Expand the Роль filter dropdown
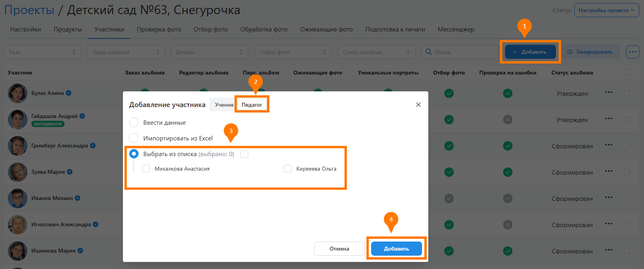Viewport: 644px width, 269px height. coord(42,52)
